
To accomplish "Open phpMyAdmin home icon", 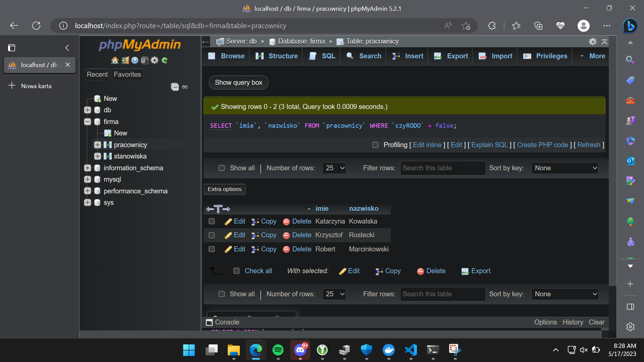I will [x=115, y=60].
